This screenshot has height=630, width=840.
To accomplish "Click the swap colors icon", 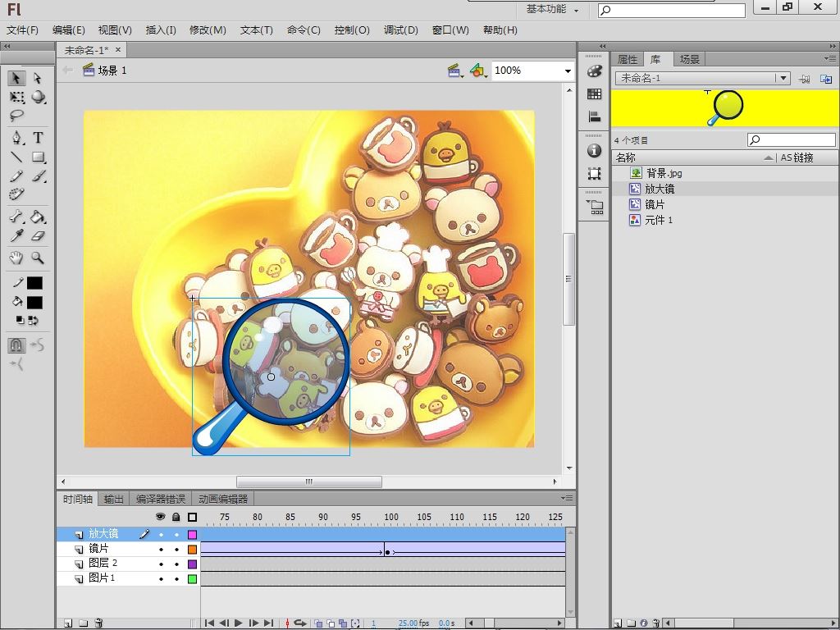I will point(33,321).
